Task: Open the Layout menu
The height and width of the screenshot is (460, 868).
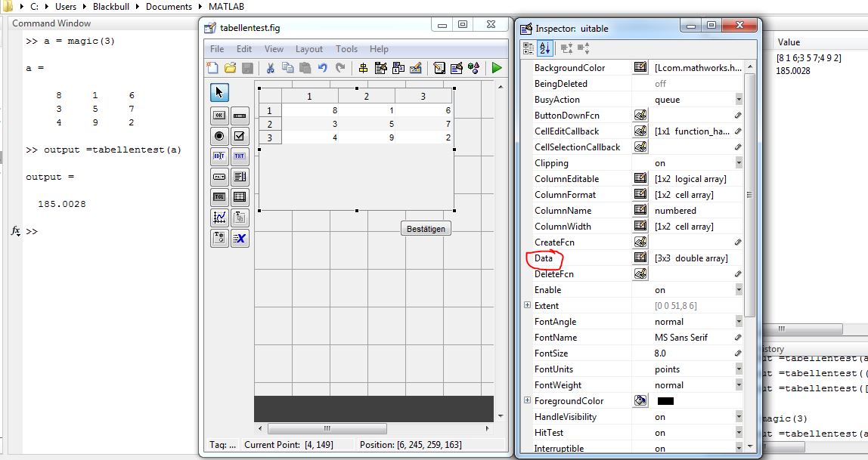Action: 308,49
